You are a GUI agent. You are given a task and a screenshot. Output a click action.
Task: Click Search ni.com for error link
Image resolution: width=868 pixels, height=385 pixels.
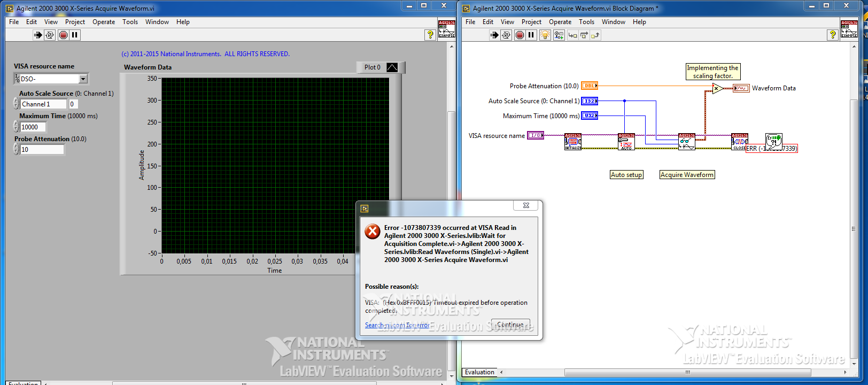tap(397, 325)
